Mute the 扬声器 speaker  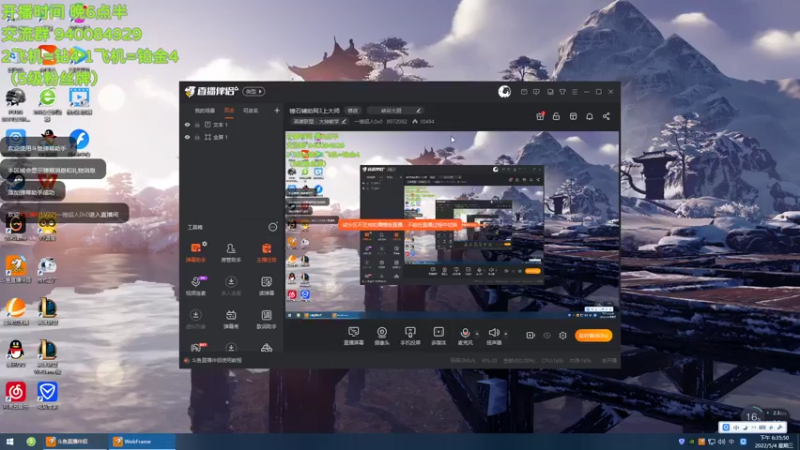pos(493,336)
